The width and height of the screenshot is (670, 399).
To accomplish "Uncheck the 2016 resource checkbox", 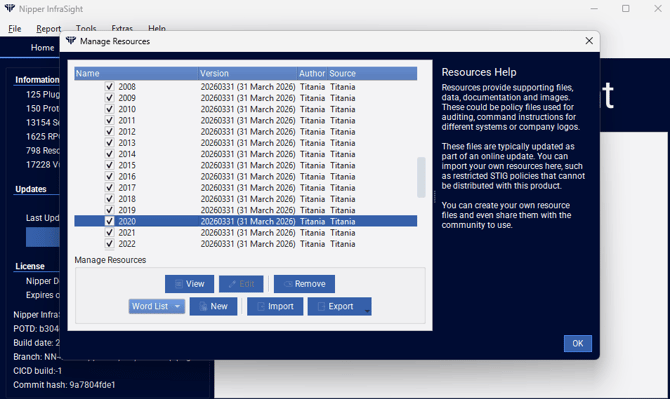I will (109, 176).
